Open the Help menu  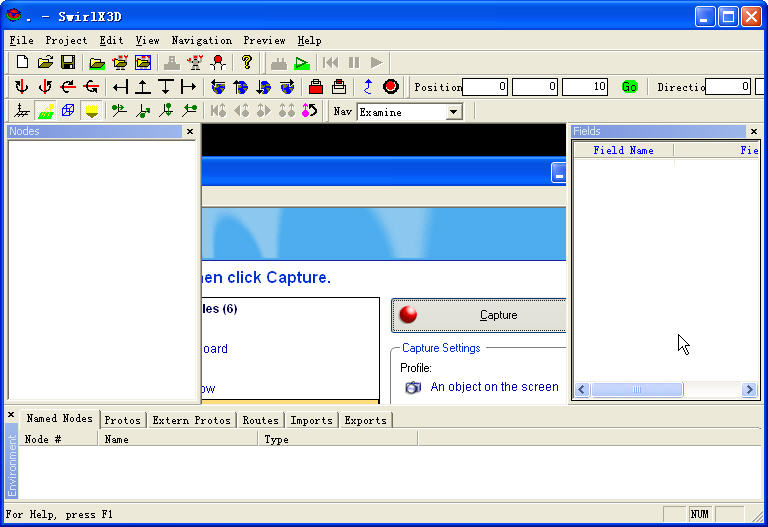pos(309,40)
